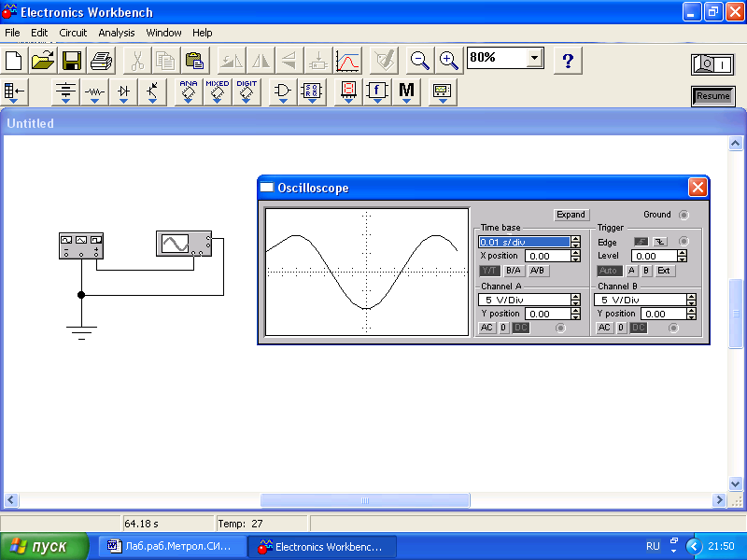
Task: Open the Basic resistor parts bin
Action: pos(94,91)
